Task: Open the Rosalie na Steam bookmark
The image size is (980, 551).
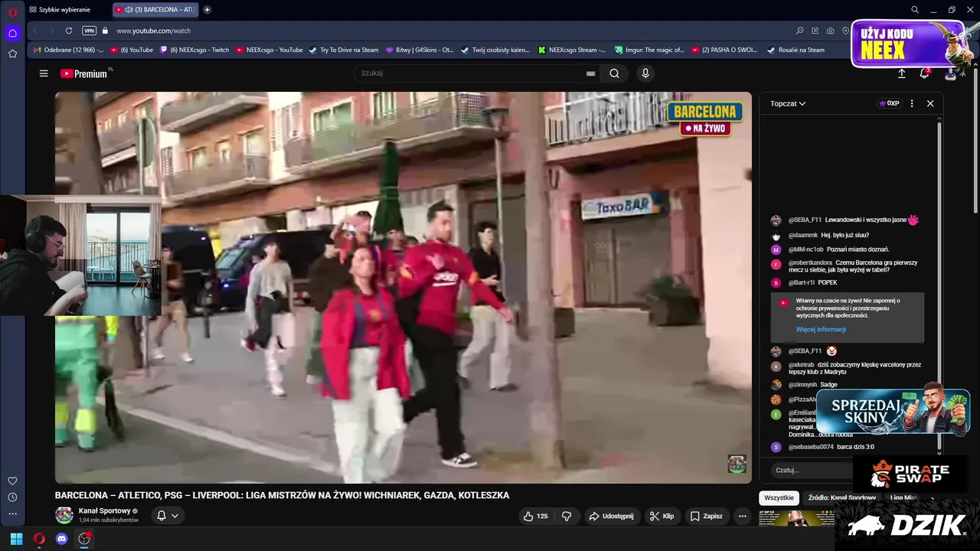Action: (795, 50)
